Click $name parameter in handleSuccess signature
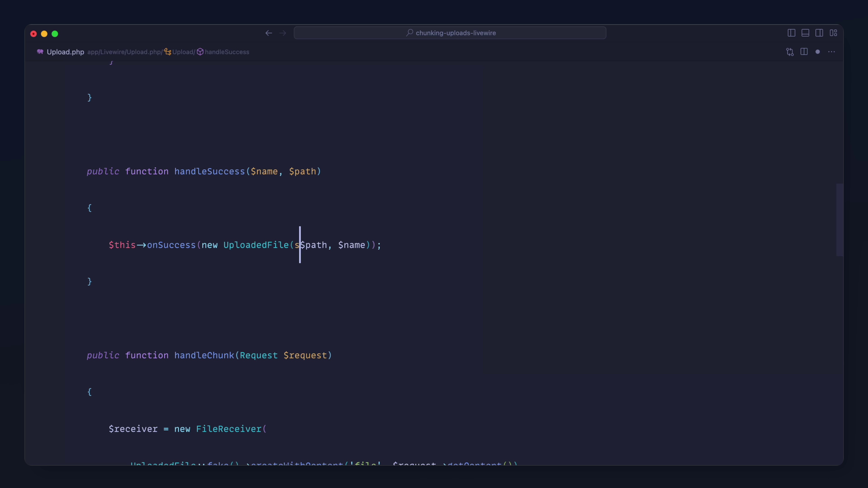The height and width of the screenshot is (488, 868). [x=264, y=171]
